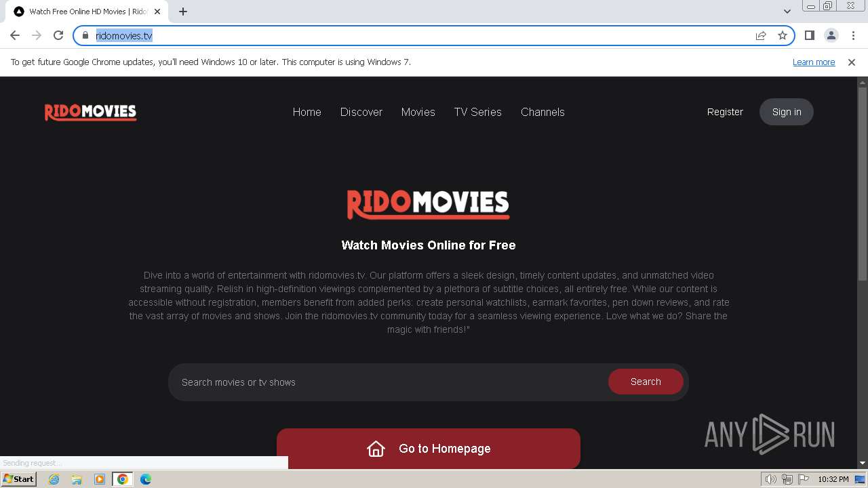This screenshot has height=488, width=868.
Task: Open the Chrome side panel icon
Action: coord(810,35)
